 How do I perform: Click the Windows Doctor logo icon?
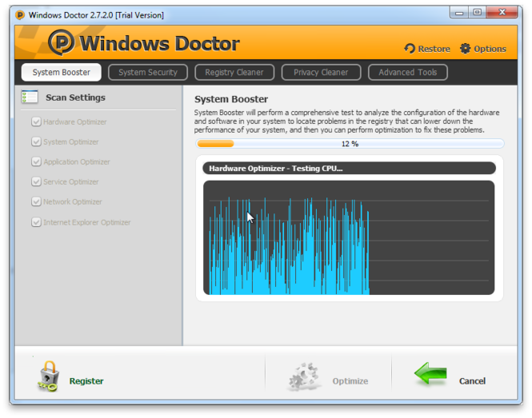pos(61,42)
